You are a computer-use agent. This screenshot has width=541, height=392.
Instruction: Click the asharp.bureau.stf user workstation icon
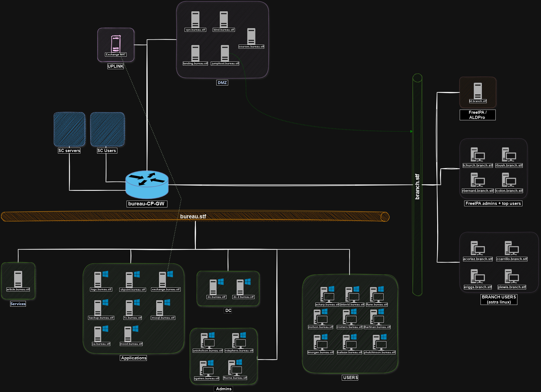pyautogui.click(x=327, y=294)
